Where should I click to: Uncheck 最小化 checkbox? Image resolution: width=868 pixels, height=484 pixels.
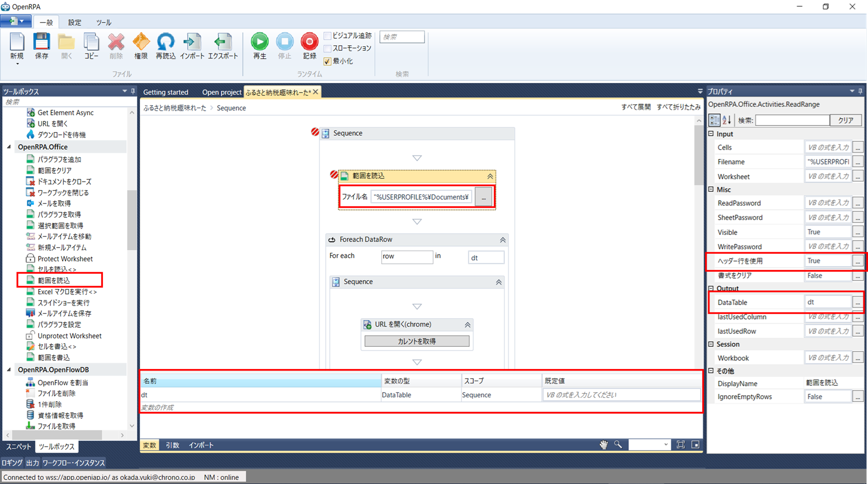pyautogui.click(x=328, y=61)
